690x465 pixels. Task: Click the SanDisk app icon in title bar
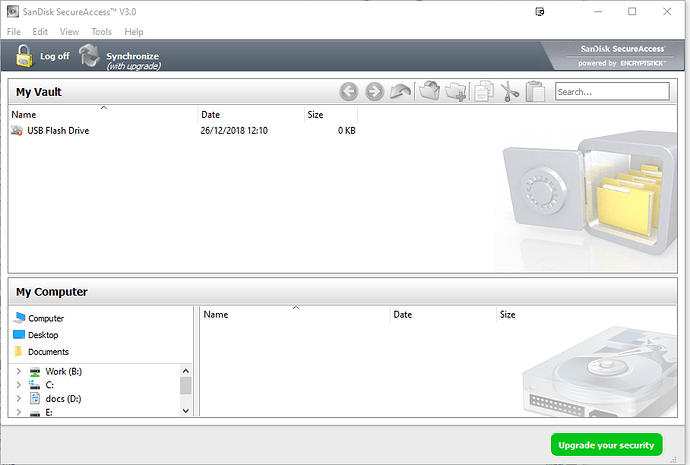pyautogui.click(x=13, y=11)
